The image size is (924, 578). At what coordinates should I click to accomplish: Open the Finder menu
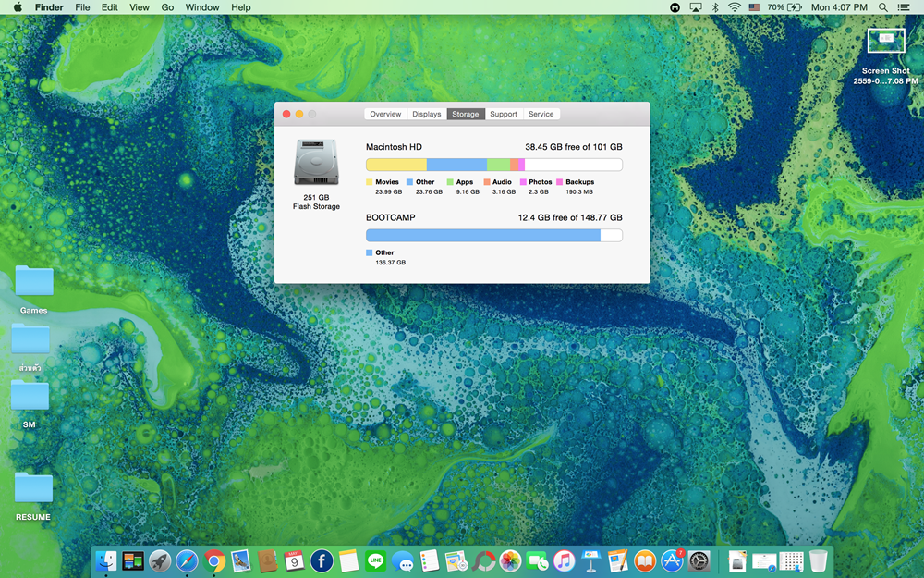[x=49, y=7]
